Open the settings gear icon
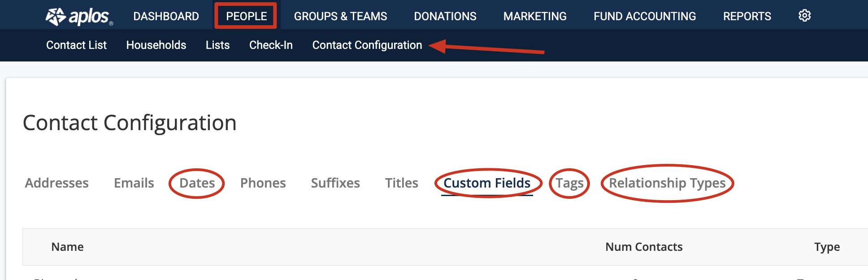Image resolution: width=868 pixels, height=280 pixels. pyautogui.click(x=805, y=16)
